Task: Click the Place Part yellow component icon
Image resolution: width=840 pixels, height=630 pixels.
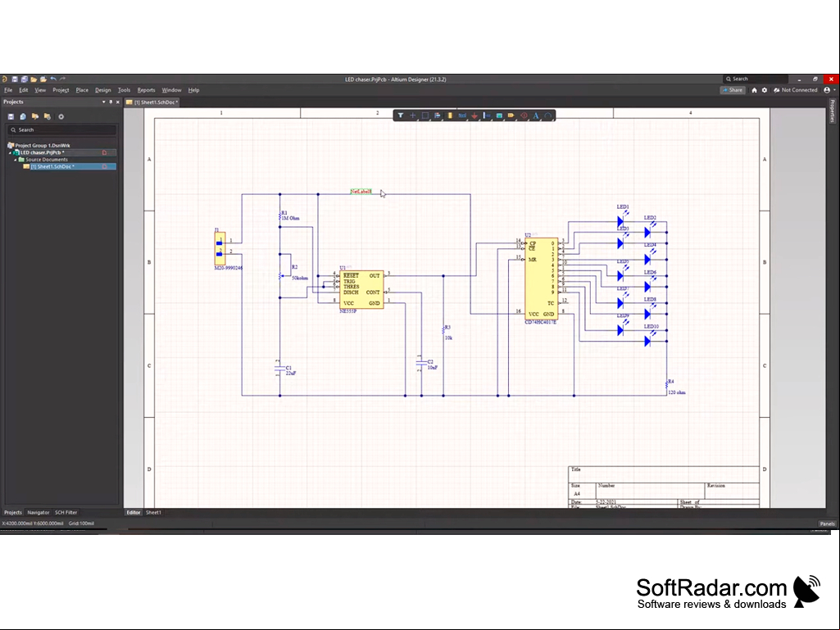Action: pos(450,116)
